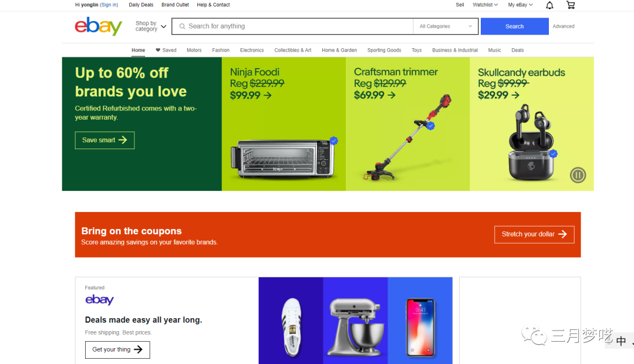
Task: Expand the My eBay menu
Action: tap(520, 5)
